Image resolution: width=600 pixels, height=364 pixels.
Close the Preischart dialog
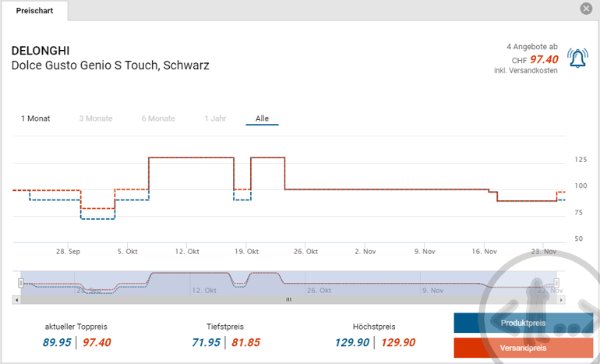586,9
